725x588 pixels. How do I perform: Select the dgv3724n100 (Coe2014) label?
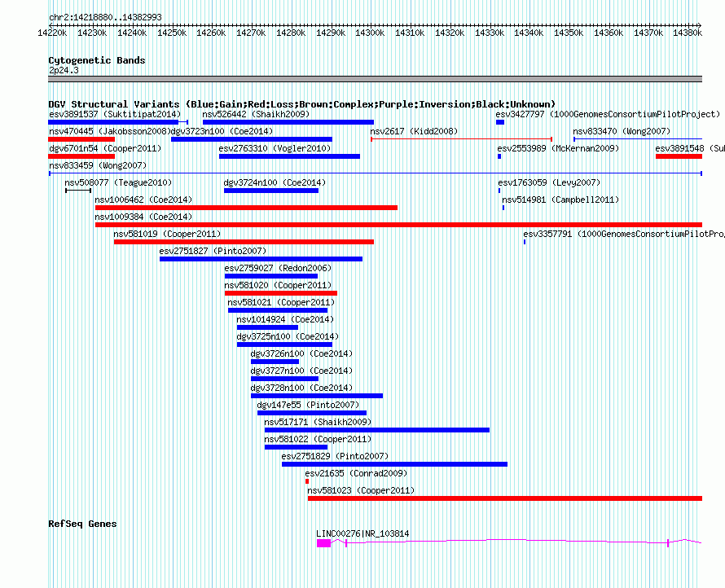(275, 182)
